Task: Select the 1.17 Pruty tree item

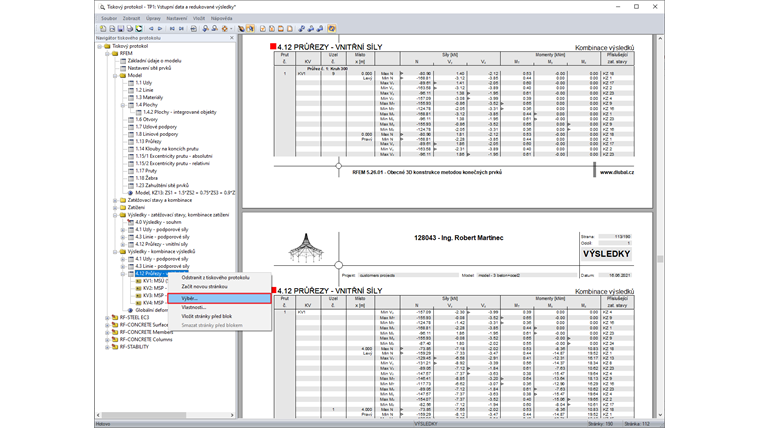Action: pyautogui.click(x=146, y=171)
